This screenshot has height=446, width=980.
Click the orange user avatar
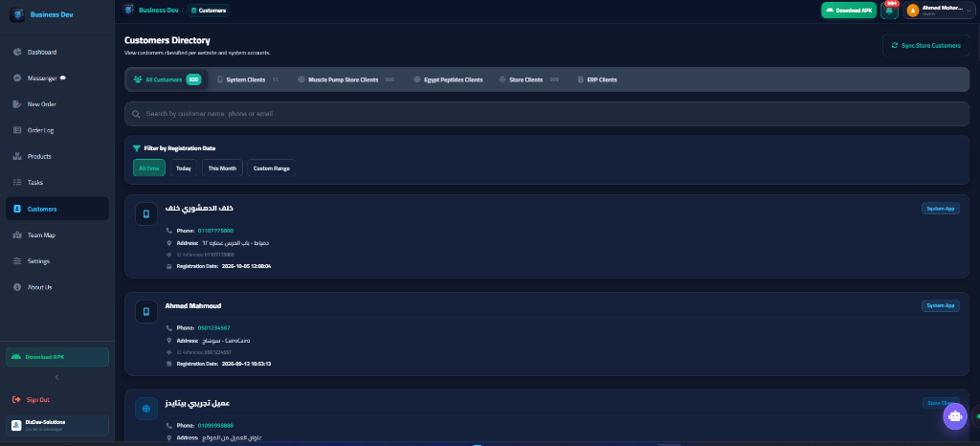click(x=912, y=10)
